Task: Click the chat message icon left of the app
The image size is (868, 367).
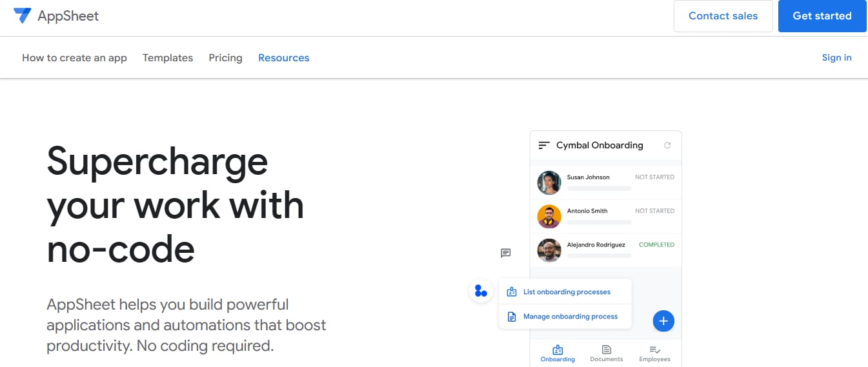Action: pyautogui.click(x=506, y=253)
